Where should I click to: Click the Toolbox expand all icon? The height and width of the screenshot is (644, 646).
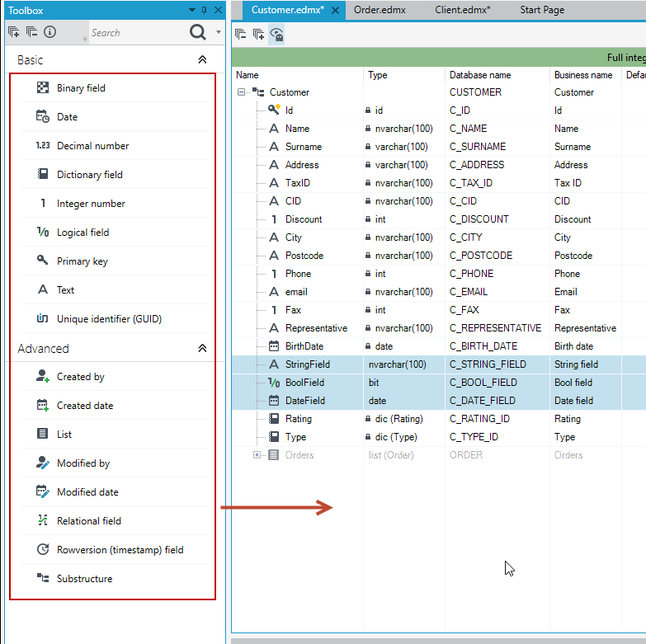pos(13,31)
